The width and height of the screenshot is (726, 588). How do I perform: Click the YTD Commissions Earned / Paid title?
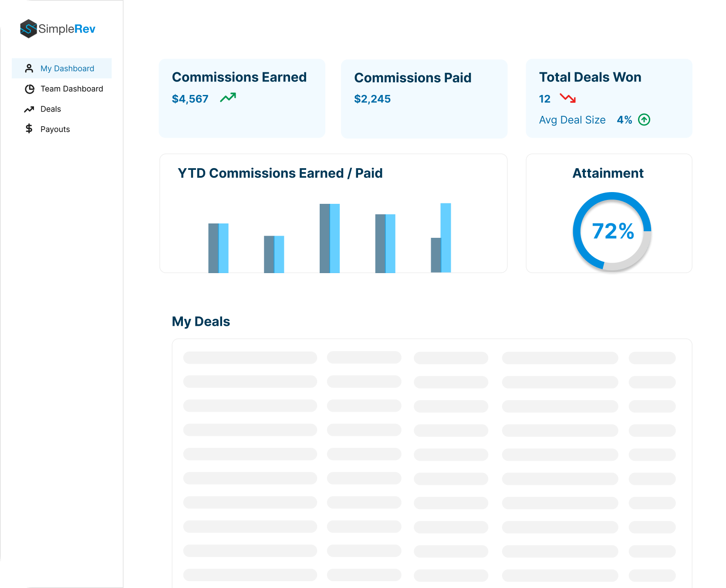pyautogui.click(x=280, y=173)
